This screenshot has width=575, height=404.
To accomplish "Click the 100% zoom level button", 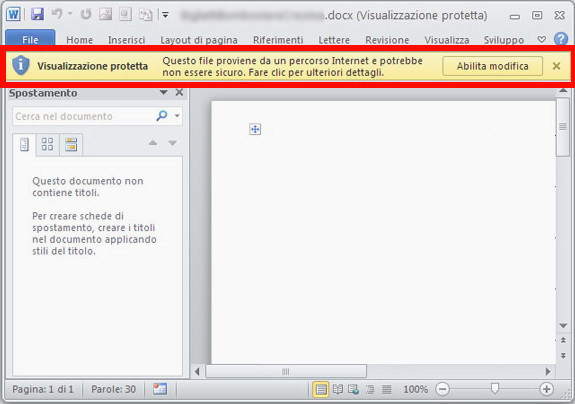I will point(415,389).
